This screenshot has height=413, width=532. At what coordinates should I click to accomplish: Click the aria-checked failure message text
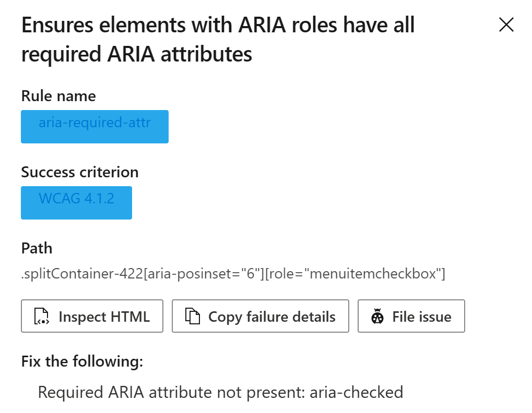coord(221,392)
